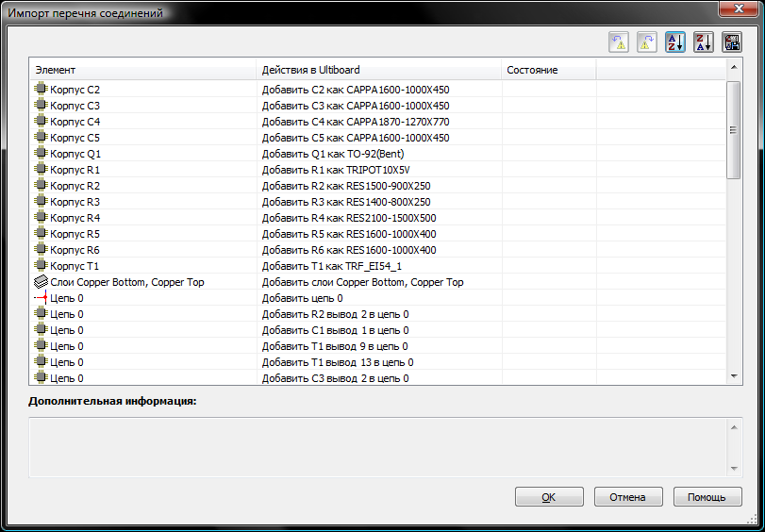Save the netlist import report

tap(732, 42)
